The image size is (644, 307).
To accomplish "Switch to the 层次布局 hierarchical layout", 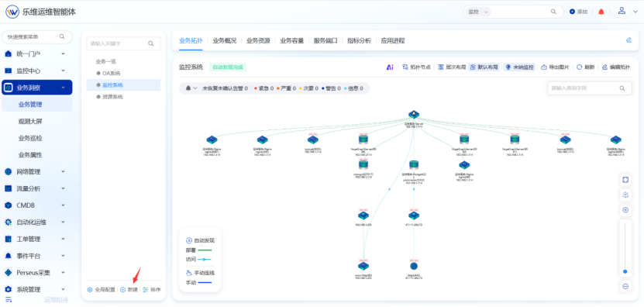I will 451,67.
